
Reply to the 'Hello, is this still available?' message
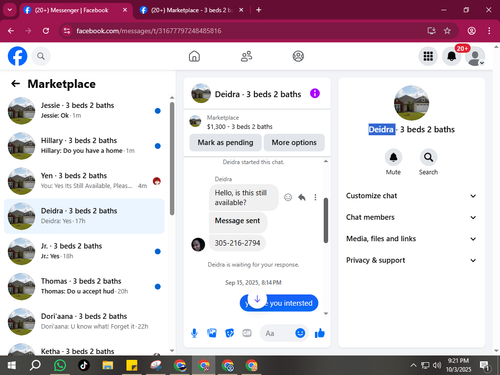[x=302, y=197]
